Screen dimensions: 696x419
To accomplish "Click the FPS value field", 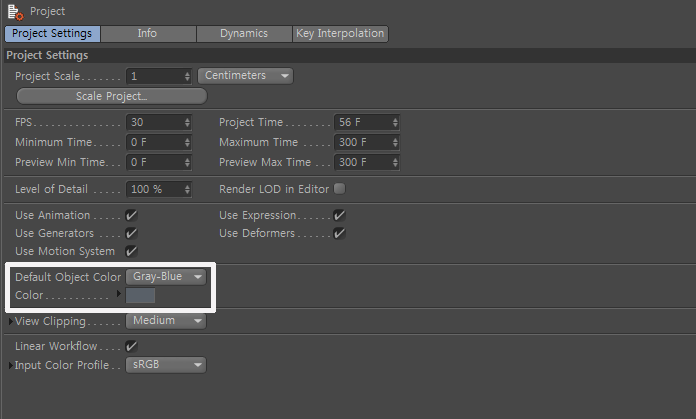I will (x=159, y=123).
